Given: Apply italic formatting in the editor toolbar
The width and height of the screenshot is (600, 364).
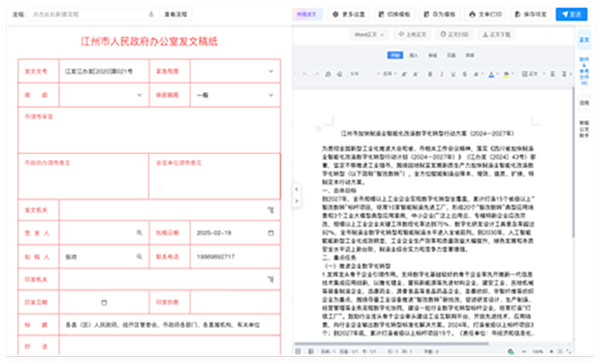Looking at the screenshot, I should [x=442, y=74].
